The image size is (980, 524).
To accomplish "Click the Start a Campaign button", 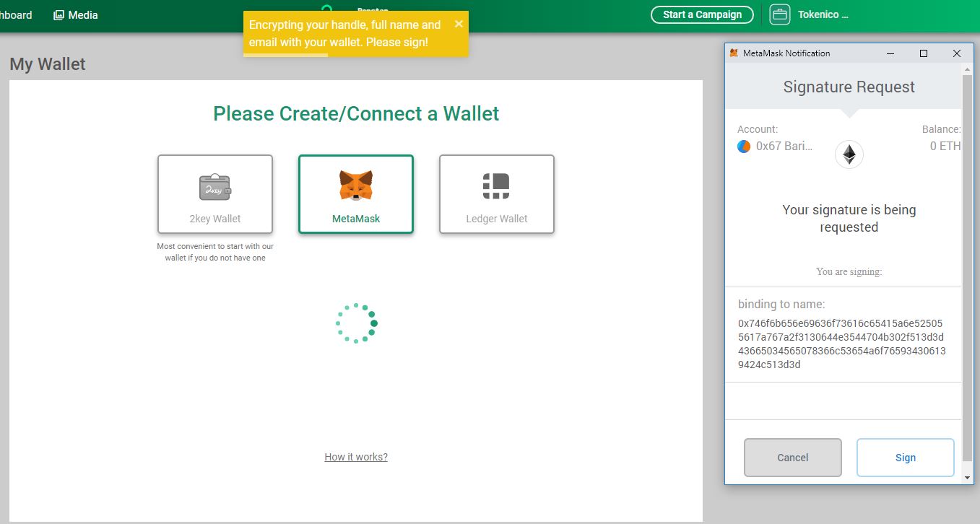I will click(x=702, y=14).
